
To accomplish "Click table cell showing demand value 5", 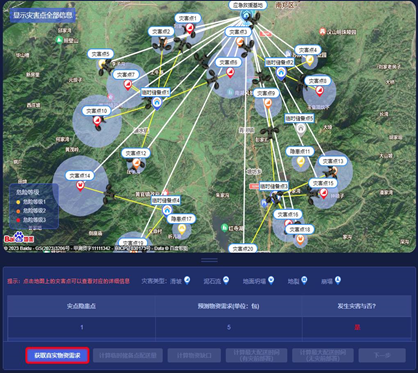I will click(x=229, y=327).
